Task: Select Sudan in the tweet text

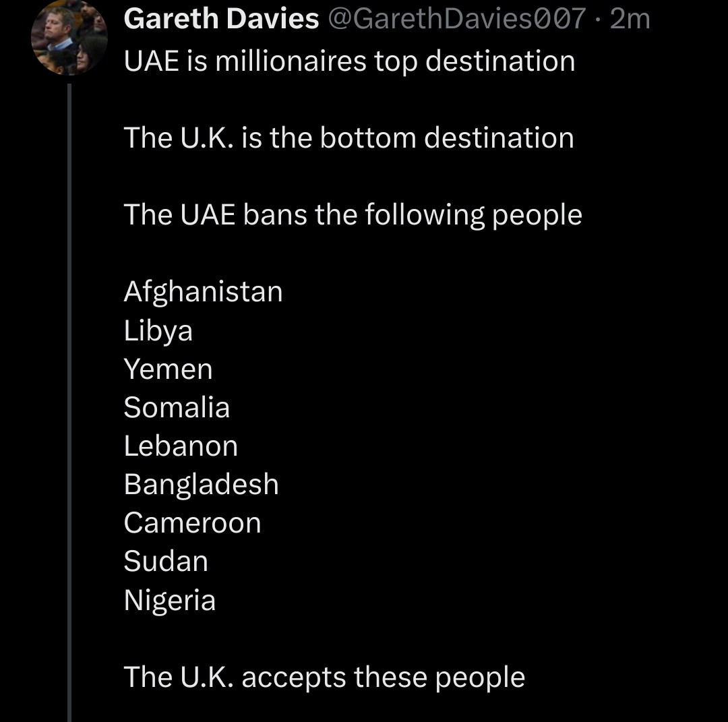Action: [x=166, y=562]
